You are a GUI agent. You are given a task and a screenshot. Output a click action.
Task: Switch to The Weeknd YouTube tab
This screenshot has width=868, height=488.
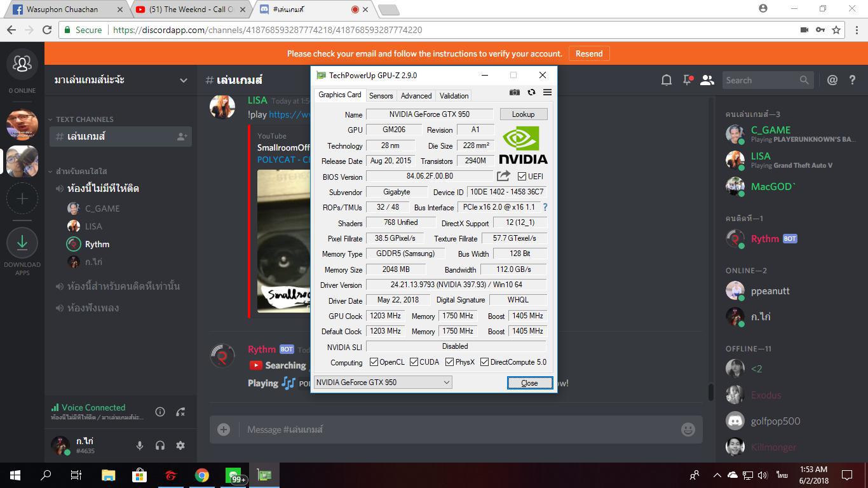(x=192, y=10)
